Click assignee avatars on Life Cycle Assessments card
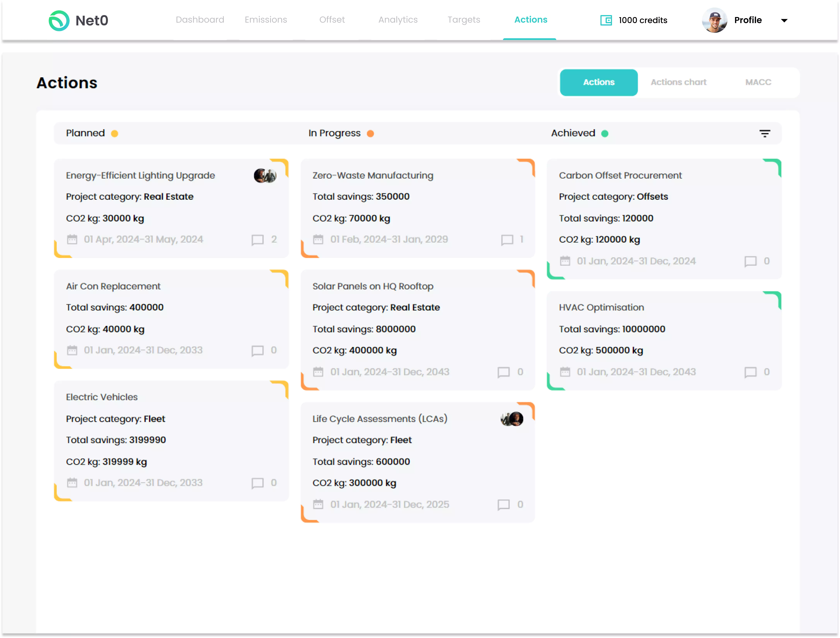 [512, 419]
